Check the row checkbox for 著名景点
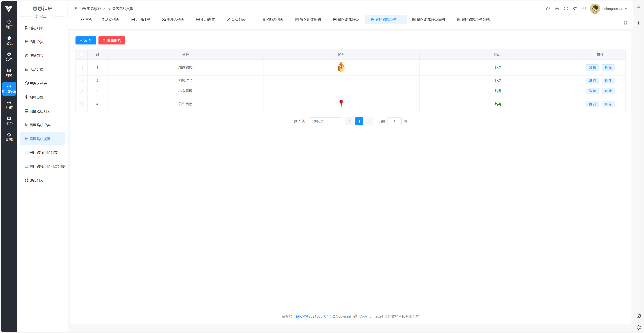Image resolution: width=644 pixels, height=333 pixels. click(x=81, y=104)
